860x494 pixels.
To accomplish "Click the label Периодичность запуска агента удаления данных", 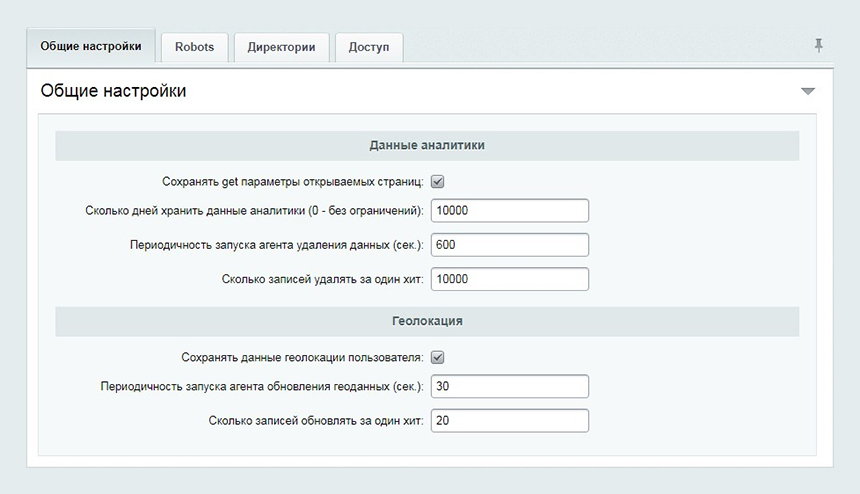I will [276, 245].
